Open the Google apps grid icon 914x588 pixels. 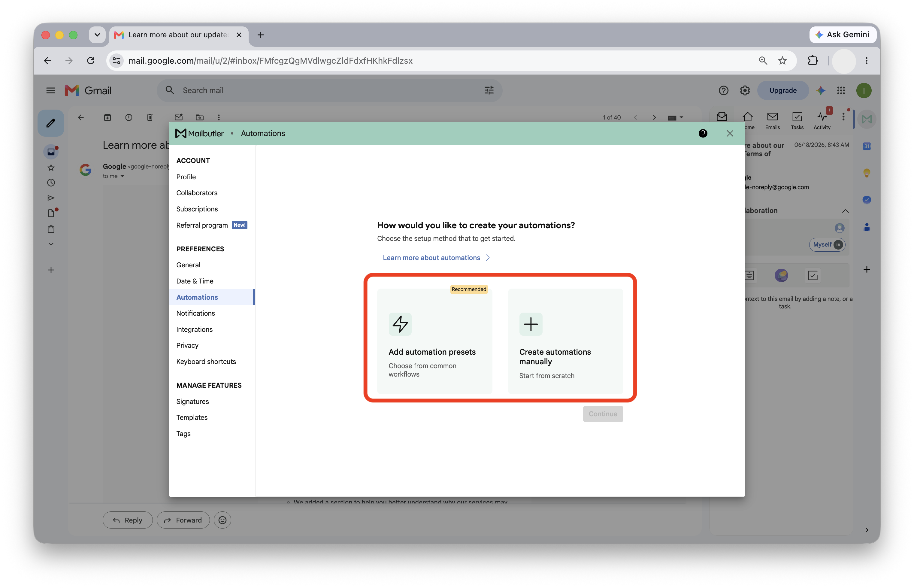(841, 90)
